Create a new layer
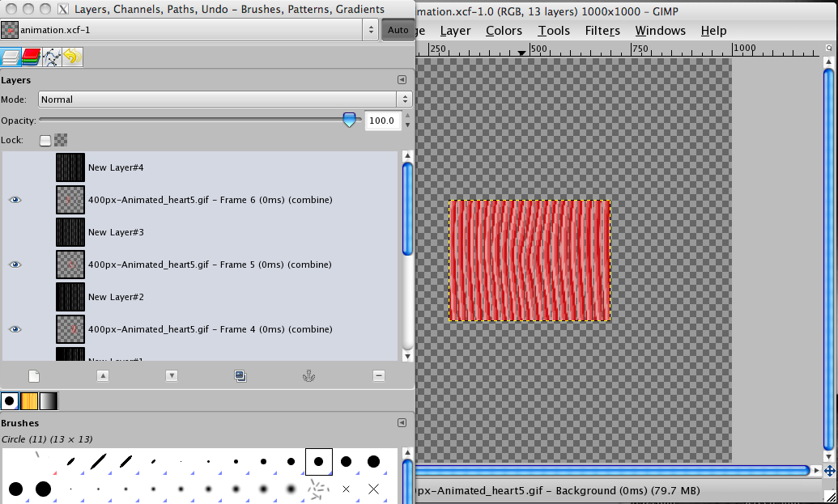Screen dimensions: 838x504 pyautogui.click(x=33, y=375)
